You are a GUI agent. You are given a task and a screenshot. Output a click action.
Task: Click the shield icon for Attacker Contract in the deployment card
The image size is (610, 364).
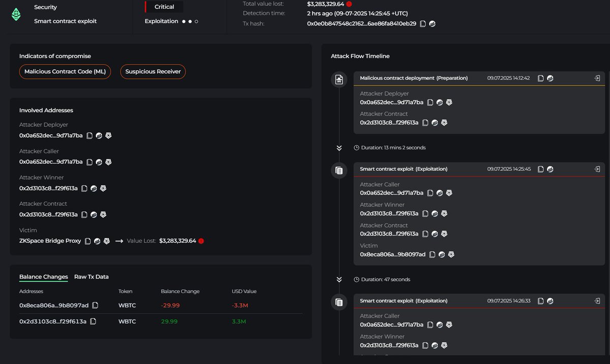coord(444,123)
